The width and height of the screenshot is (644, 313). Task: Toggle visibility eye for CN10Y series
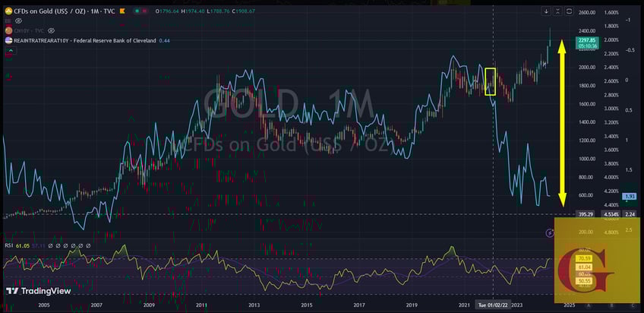pos(52,31)
